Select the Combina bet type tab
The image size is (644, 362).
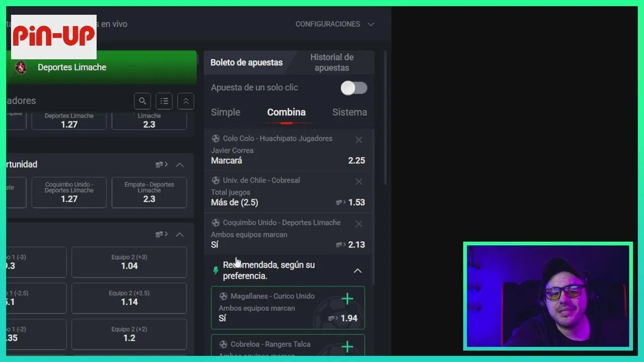(286, 112)
